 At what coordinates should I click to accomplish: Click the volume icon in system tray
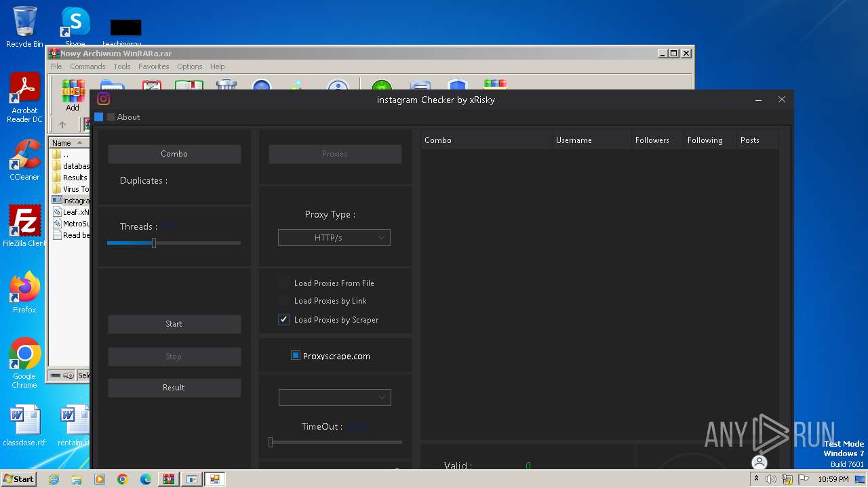771,479
